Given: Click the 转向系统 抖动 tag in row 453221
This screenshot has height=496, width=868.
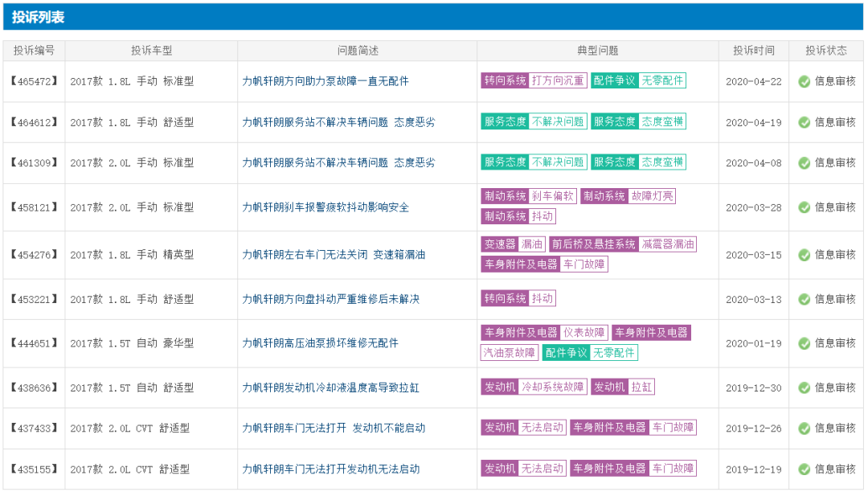Looking at the screenshot, I should tap(518, 298).
